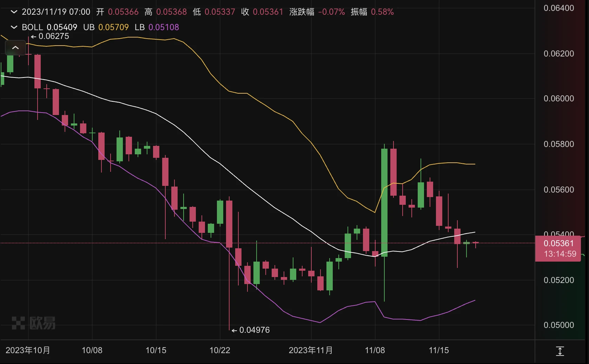Click the OKX watermark logo
This screenshot has height=364, width=589.
(34, 323)
